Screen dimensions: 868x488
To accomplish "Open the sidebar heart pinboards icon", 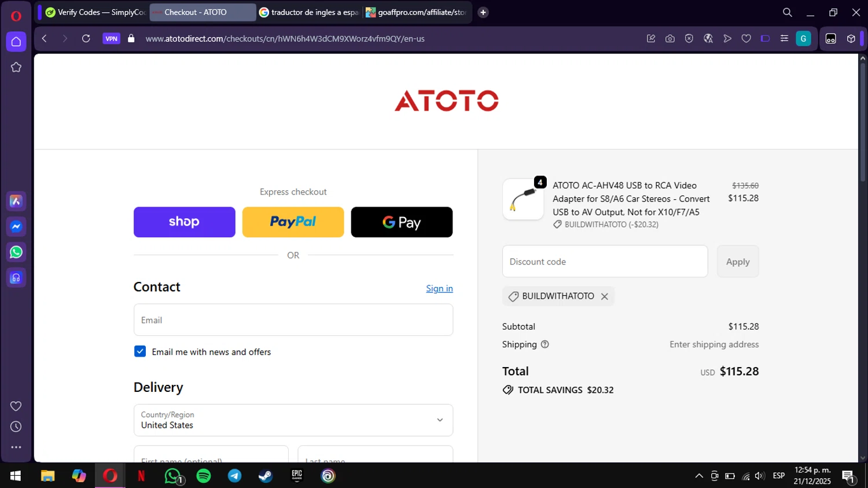I will pos(16,406).
